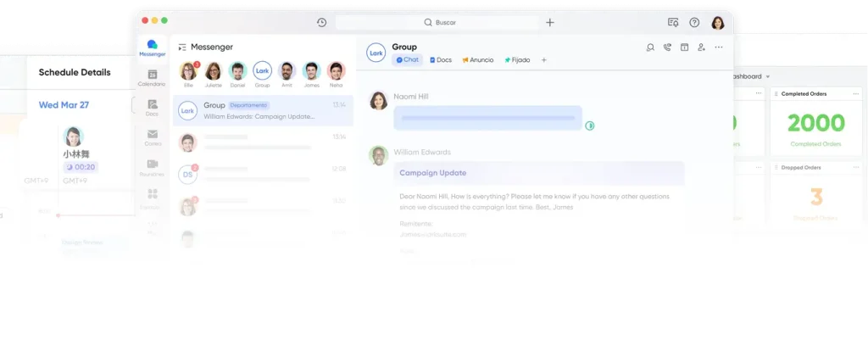Open Completed Orders card options menu
This screenshot has width=868, height=340.
tap(855, 93)
